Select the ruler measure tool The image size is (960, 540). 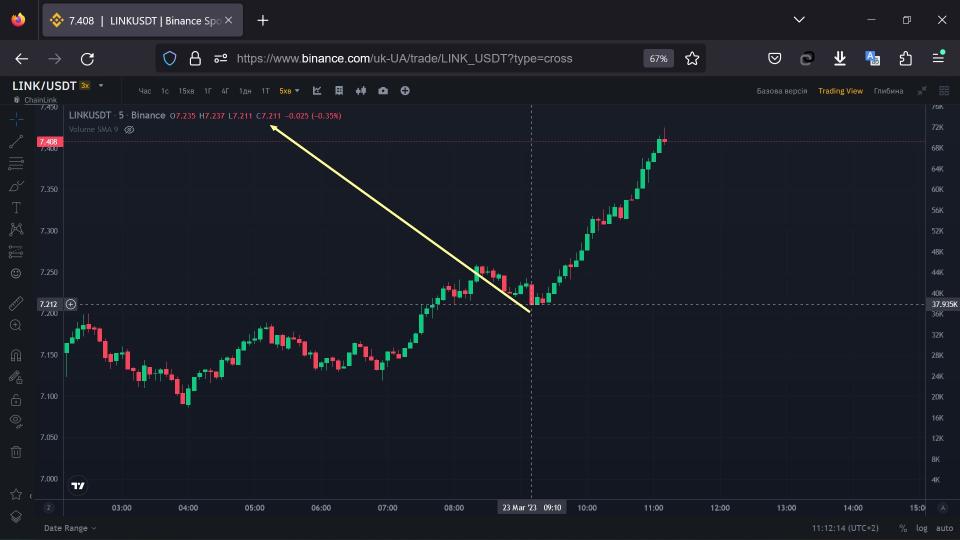click(x=16, y=303)
